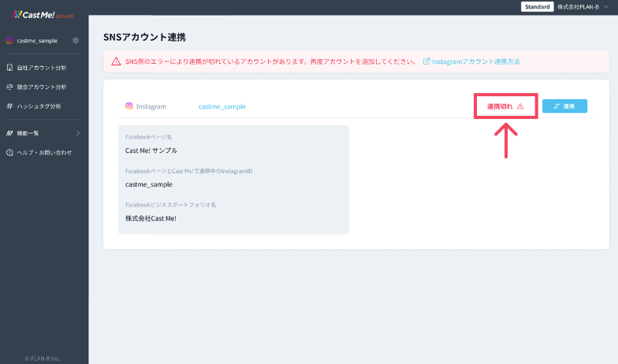Click the sync icon inside the 連携 button
The image size is (618, 364).
tap(557, 106)
